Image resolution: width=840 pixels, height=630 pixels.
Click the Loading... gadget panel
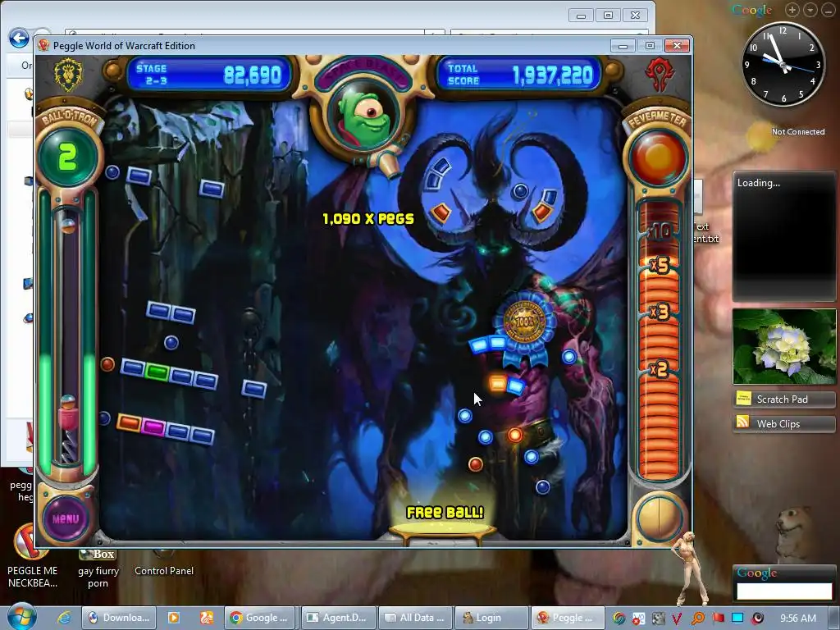tap(783, 237)
